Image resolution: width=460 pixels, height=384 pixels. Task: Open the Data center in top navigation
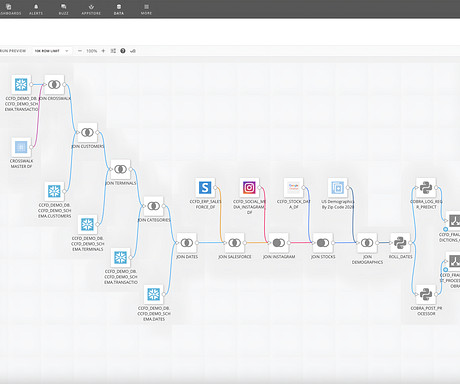coord(119,9)
